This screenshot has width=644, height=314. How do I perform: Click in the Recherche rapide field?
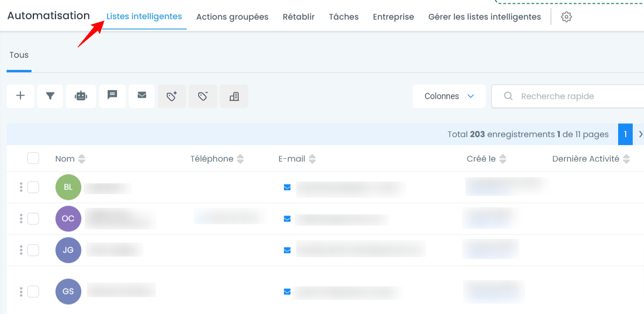568,96
